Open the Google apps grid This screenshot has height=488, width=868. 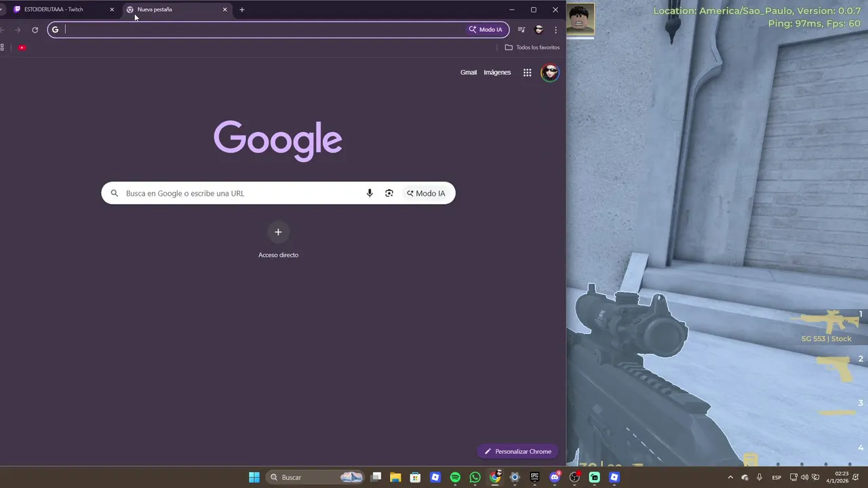tap(527, 73)
